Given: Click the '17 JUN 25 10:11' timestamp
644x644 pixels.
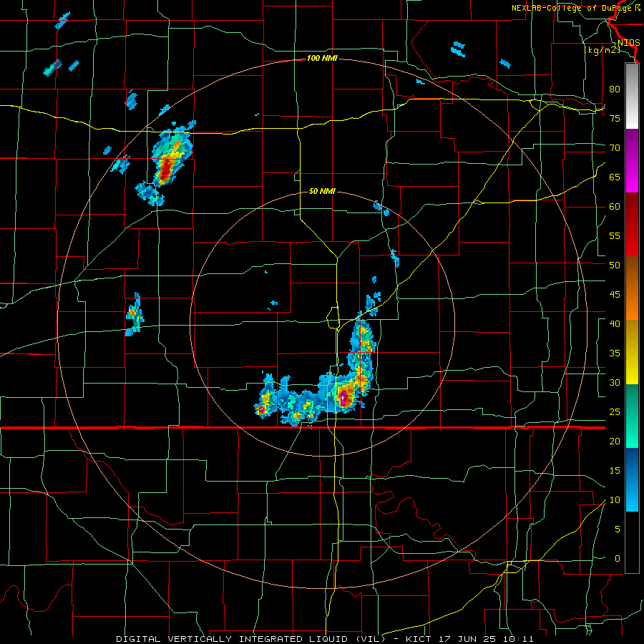Looking at the screenshot, I should (487, 639).
